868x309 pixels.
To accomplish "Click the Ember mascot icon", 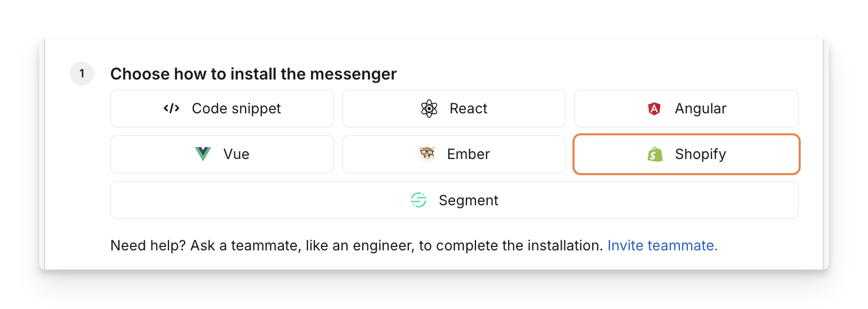I will (x=427, y=154).
